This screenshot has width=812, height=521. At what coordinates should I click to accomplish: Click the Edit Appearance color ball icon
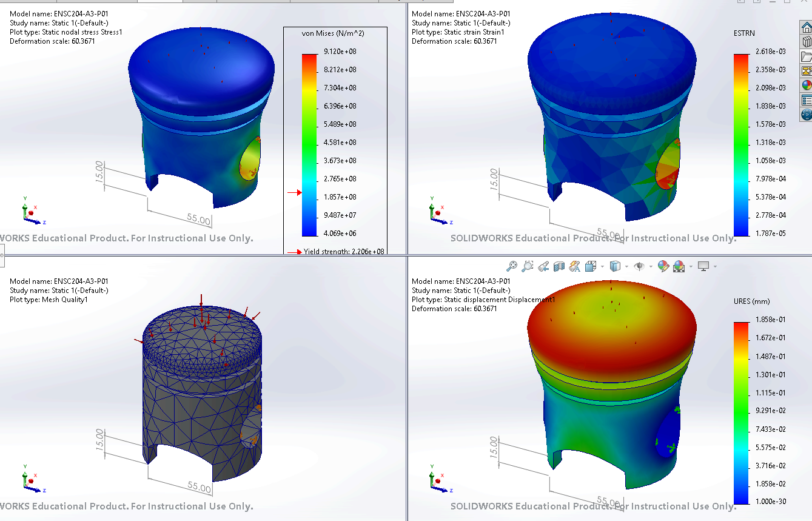(x=663, y=266)
